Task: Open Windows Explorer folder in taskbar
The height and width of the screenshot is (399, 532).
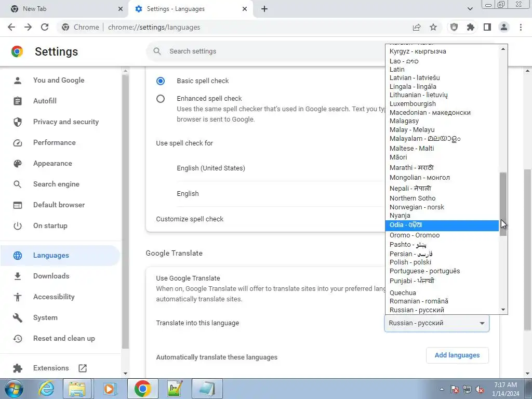Action: (77, 389)
